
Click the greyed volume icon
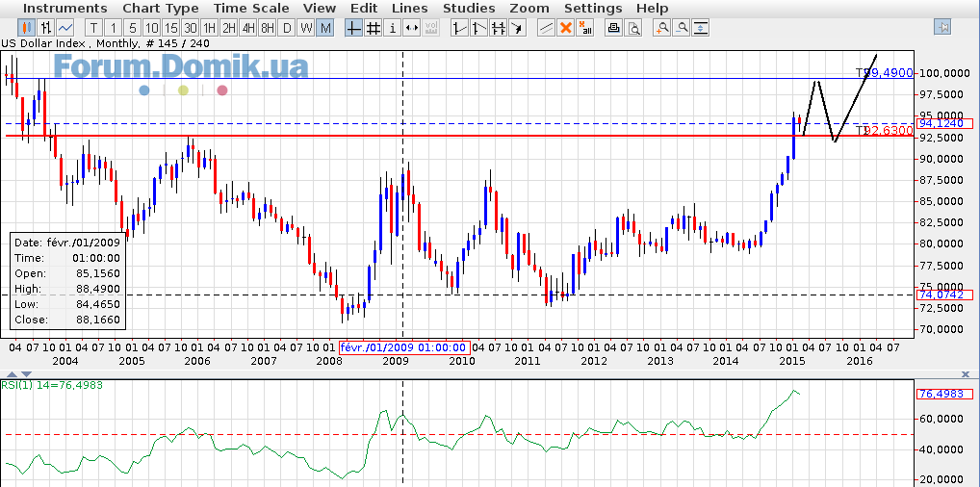[x=431, y=28]
